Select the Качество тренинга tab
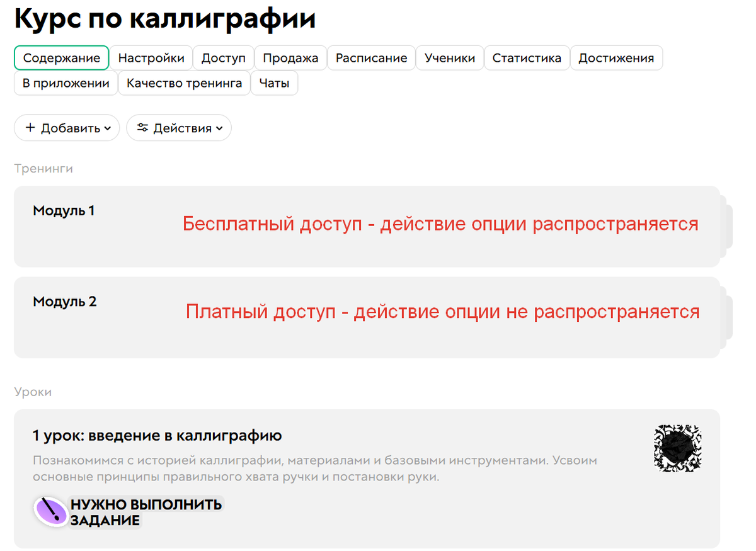The image size is (756, 551). coord(183,82)
